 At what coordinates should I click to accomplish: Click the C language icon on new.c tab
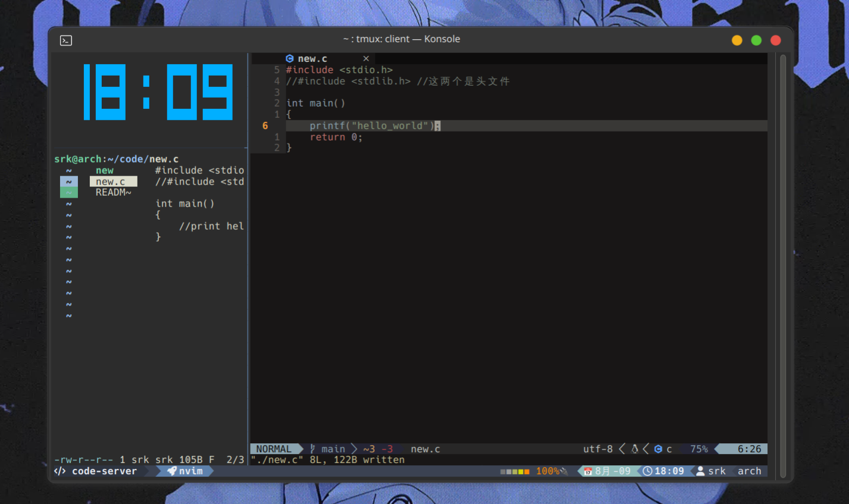[x=290, y=58]
